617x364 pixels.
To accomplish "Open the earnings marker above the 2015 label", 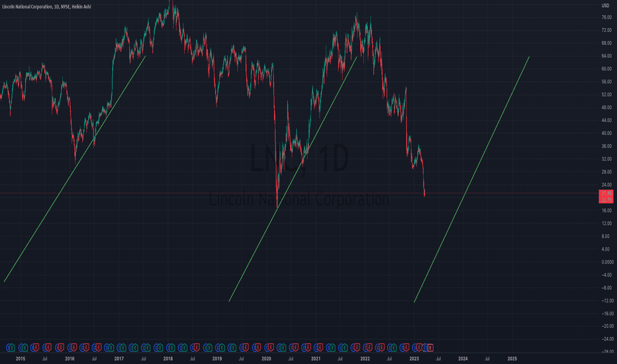I will [24, 347].
